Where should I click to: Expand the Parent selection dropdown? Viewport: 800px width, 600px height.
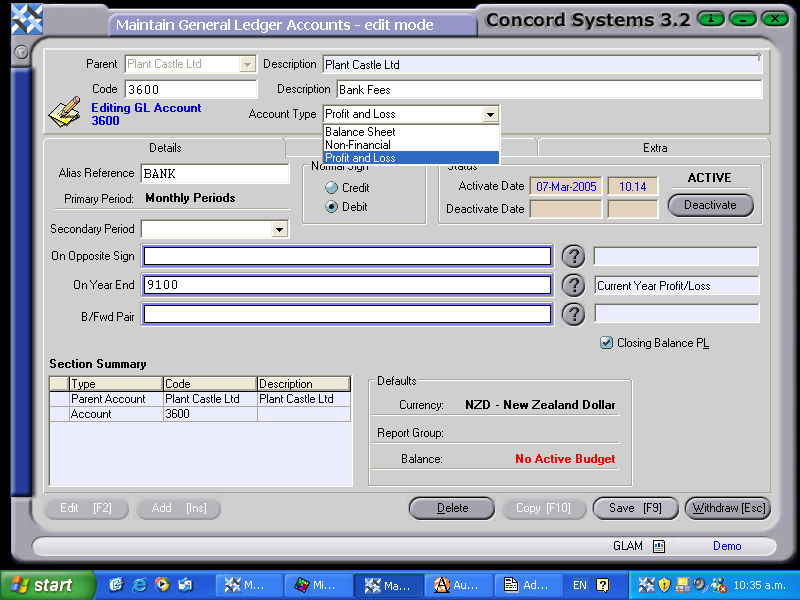[x=248, y=64]
